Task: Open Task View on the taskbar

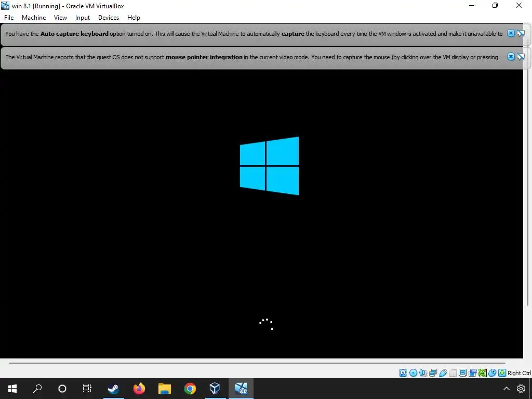Action: [x=87, y=389]
